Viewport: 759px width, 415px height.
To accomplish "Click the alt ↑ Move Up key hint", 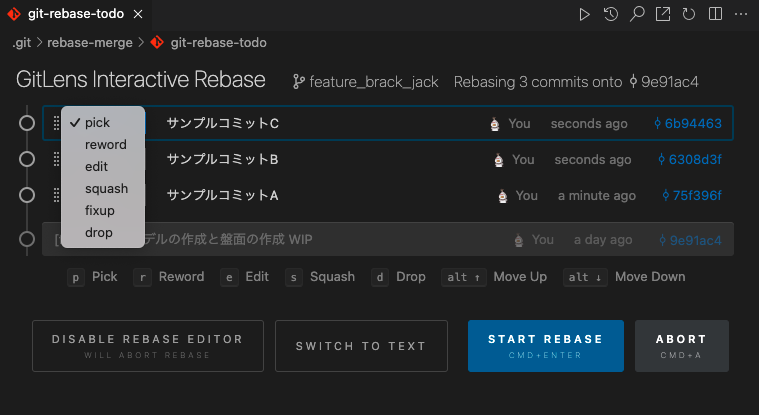I will click(464, 277).
